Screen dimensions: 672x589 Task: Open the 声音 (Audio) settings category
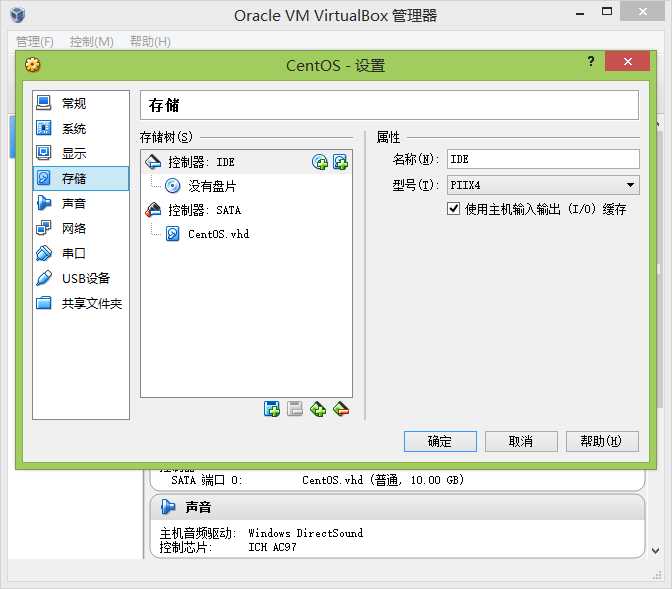tap(81, 203)
